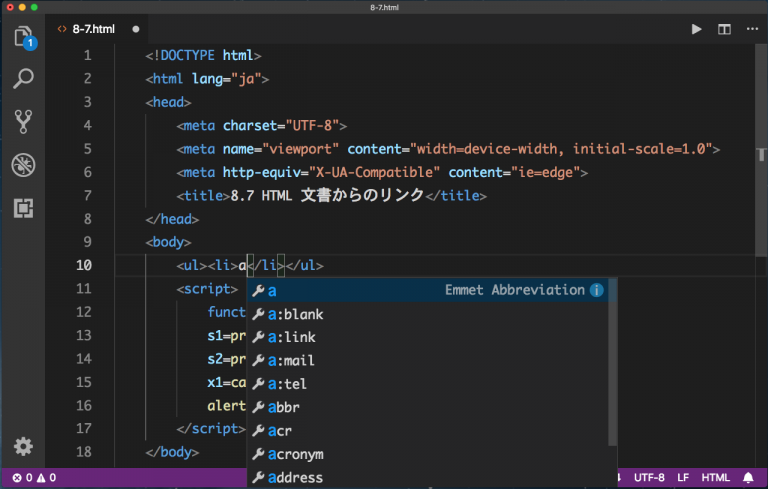768x489 pixels.
Task: Select the 'address' suggestion
Action: coord(428,477)
